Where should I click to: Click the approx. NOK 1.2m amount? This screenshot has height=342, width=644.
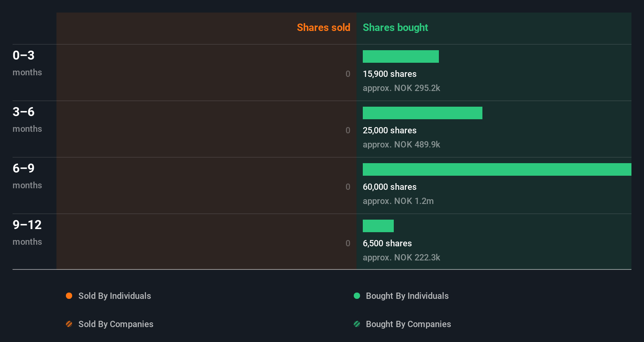point(398,201)
